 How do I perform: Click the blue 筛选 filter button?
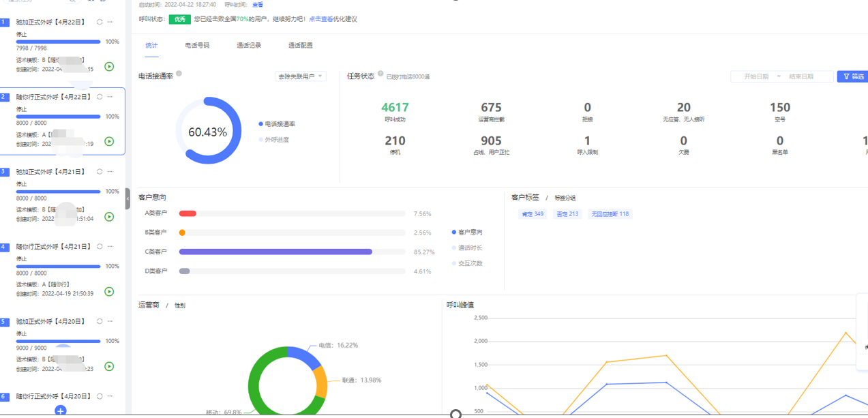pyautogui.click(x=852, y=76)
